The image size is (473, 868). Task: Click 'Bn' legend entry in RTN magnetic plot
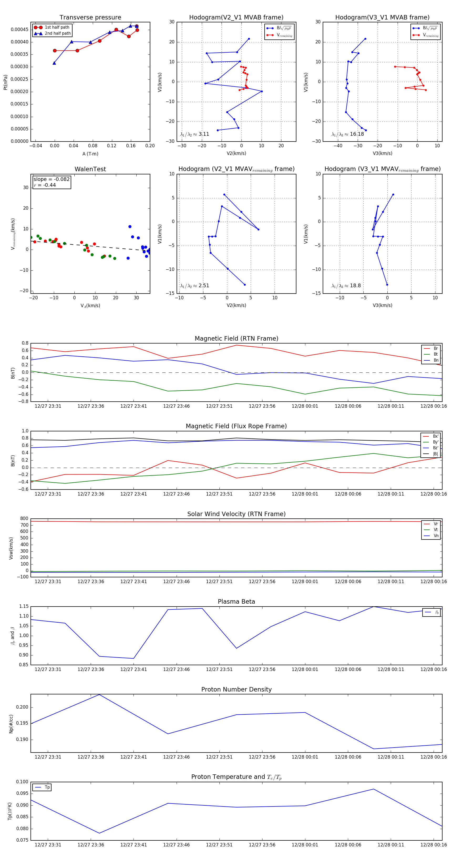point(431,360)
